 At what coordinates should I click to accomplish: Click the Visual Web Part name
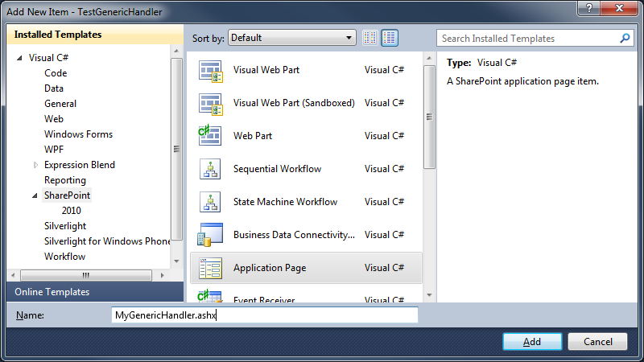(266, 70)
